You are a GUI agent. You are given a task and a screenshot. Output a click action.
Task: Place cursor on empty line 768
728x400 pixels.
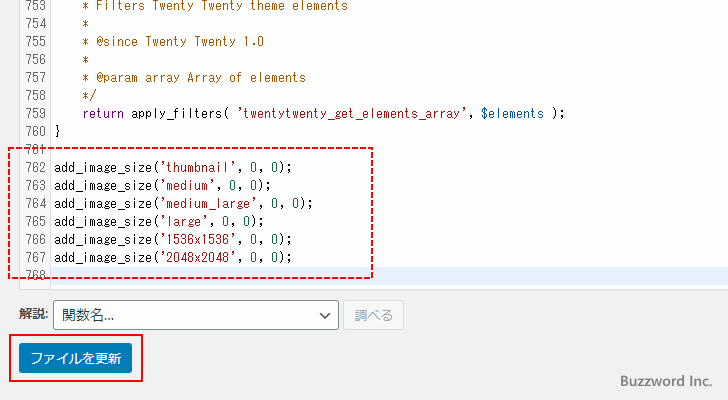tap(389, 275)
